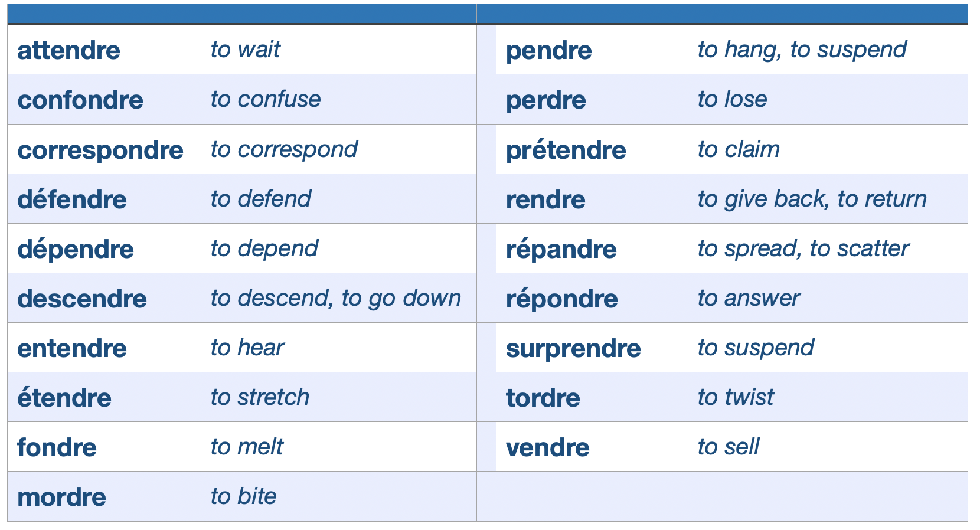Select the "to depend" translation cell
This screenshot has width=980, height=530.
(264, 248)
